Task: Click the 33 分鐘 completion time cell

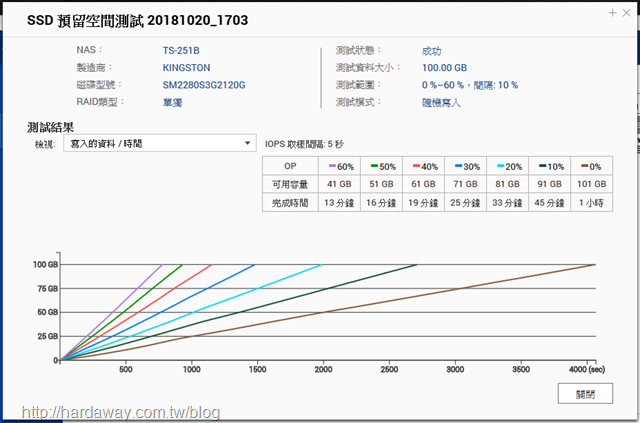Action: pos(508,203)
